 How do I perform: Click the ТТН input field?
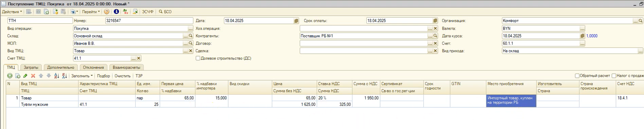(x=40, y=21)
